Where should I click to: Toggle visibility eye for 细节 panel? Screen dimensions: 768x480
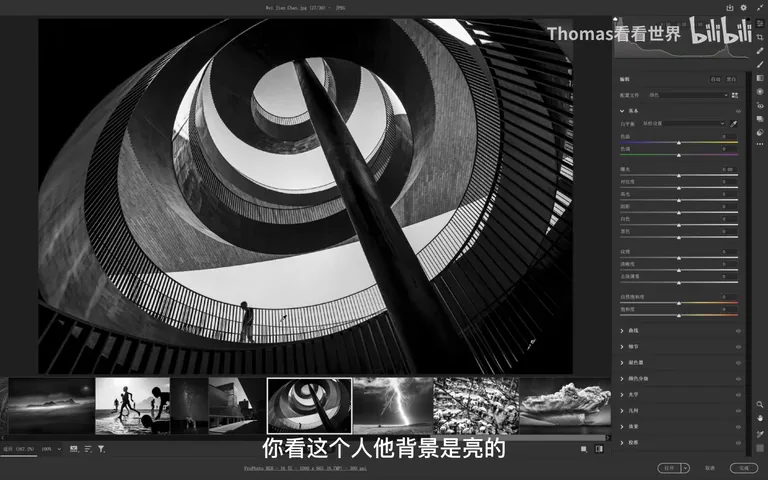(738, 347)
